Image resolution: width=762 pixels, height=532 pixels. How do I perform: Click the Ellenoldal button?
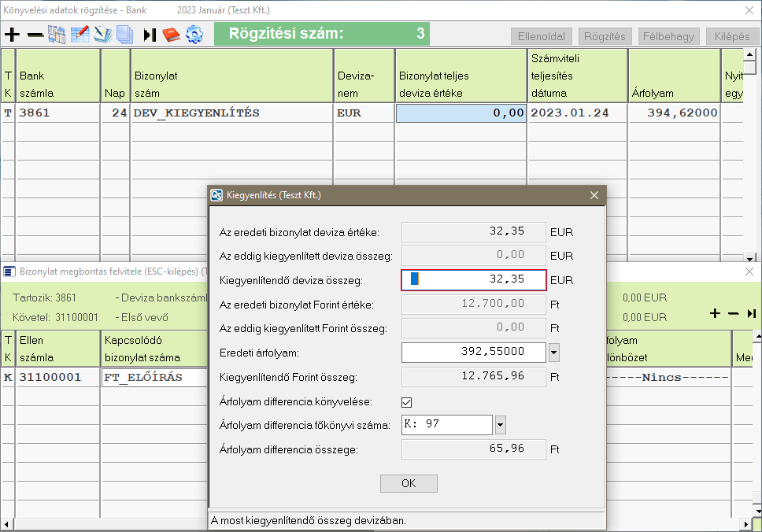(x=541, y=36)
